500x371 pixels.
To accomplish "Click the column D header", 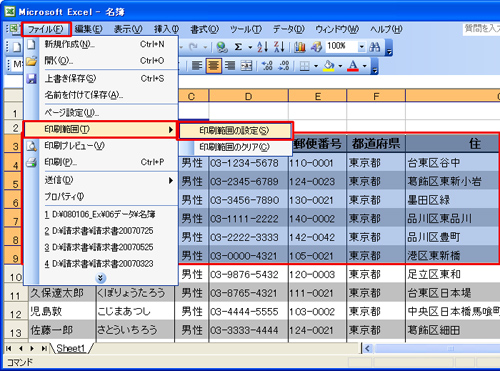I will tap(248, 96).
